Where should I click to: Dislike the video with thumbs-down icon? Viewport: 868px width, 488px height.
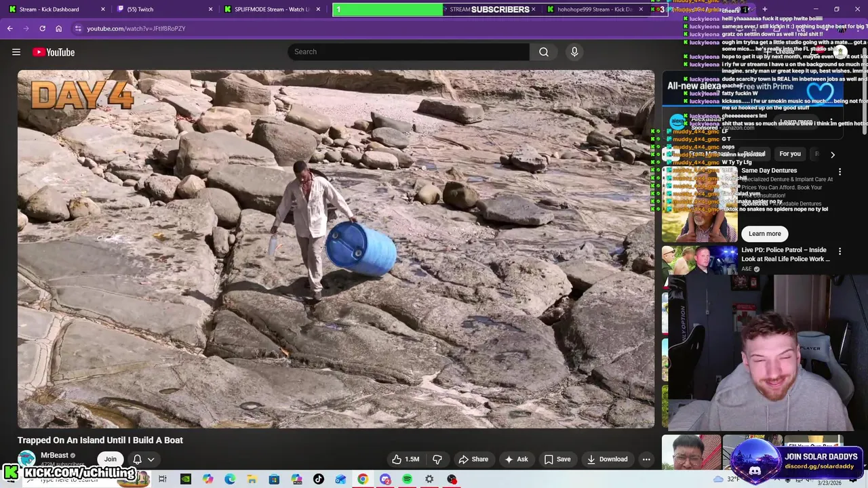click(x=437, y=459)
